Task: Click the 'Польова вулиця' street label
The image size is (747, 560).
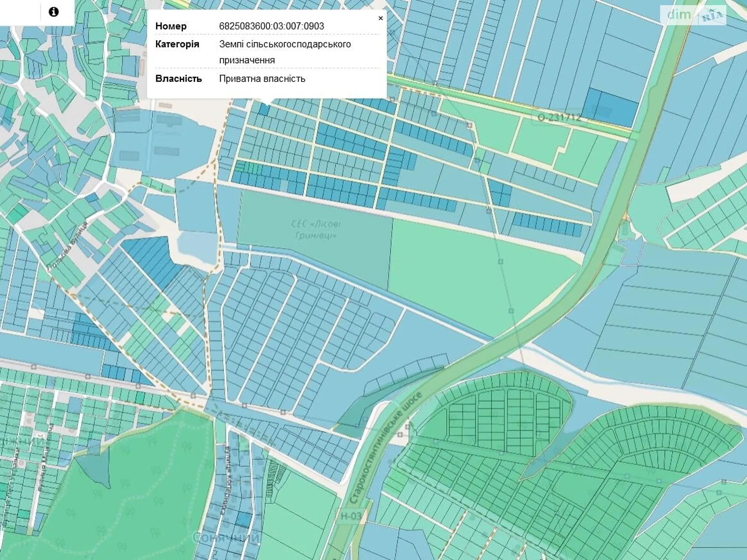Action: pos(68,246)
